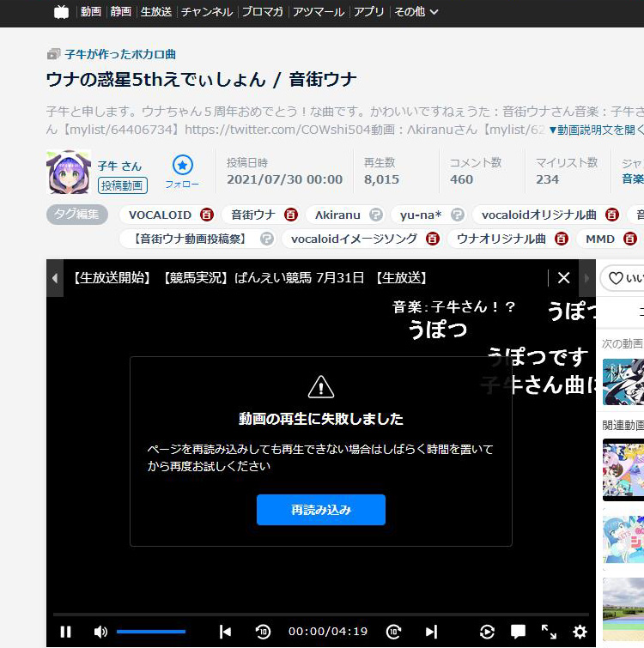Pause the video playback

[65, 632]
